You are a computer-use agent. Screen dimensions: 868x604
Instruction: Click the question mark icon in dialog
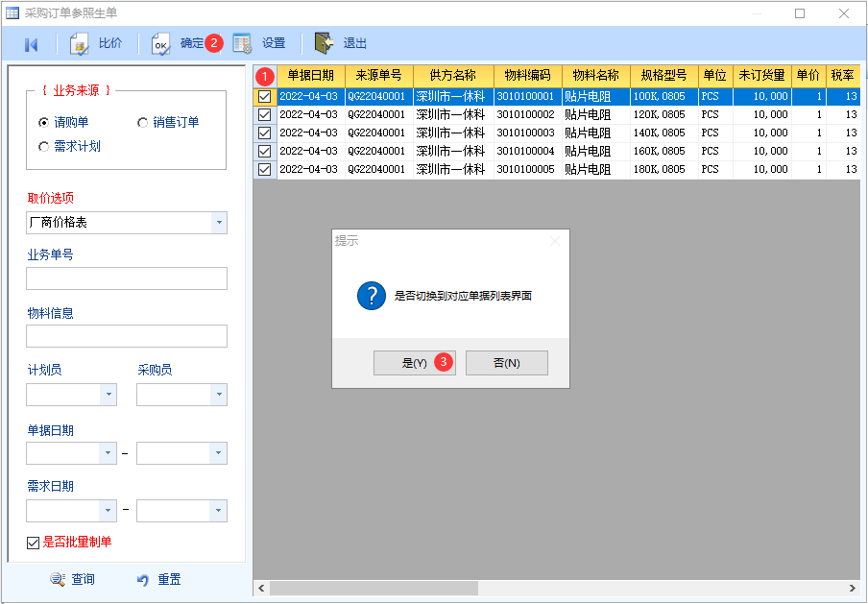coord(372,296)
